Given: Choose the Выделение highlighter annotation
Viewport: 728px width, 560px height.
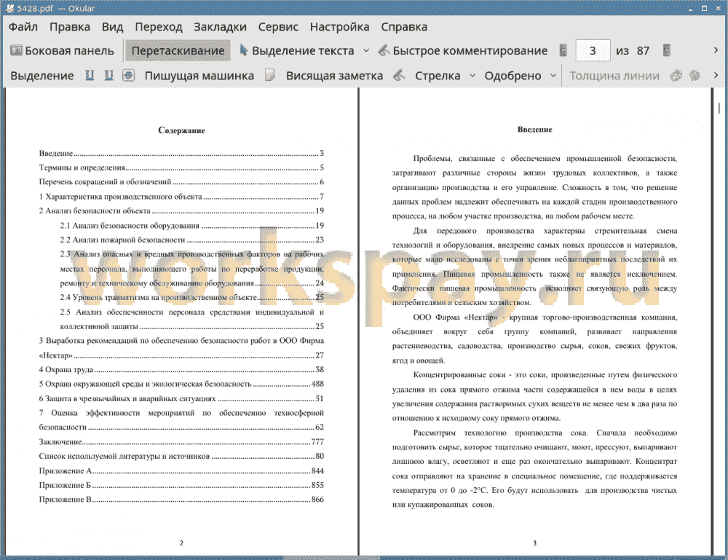Looking at the screenshot, I should (x=41, y=76).
